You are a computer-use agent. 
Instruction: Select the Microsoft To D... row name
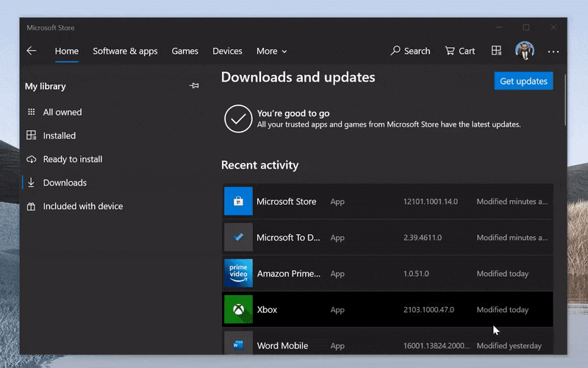pos(288,238)
